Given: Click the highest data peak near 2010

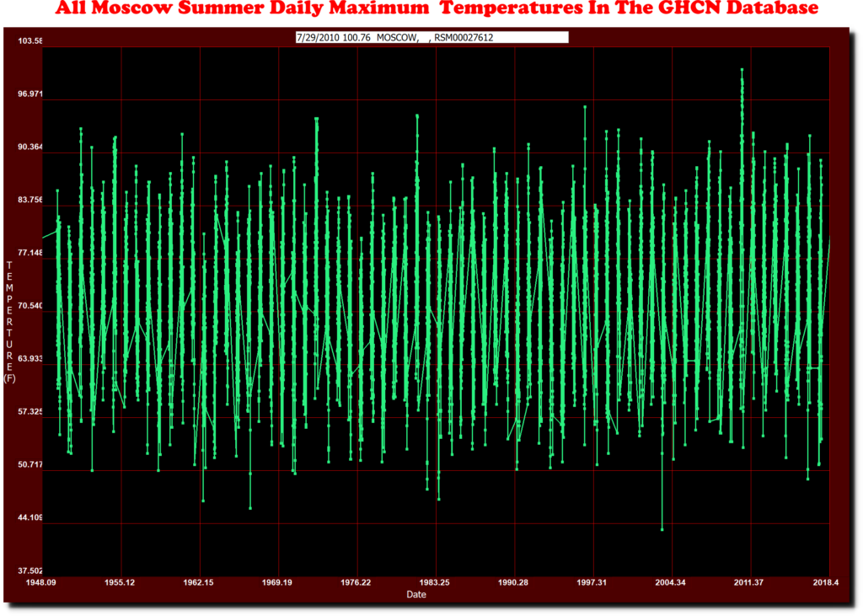Looking at the screenshot, I should [742, 70].
